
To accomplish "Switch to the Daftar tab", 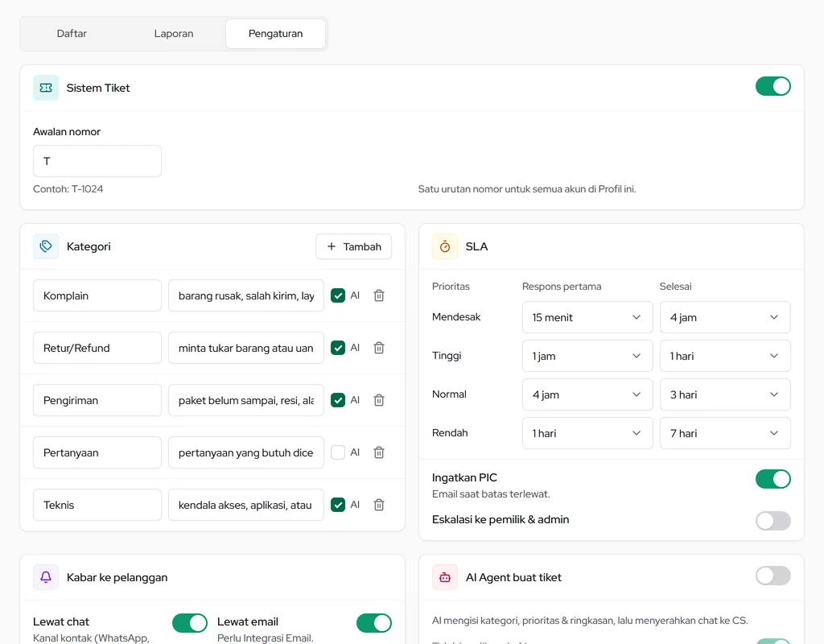I will (72, 34).
